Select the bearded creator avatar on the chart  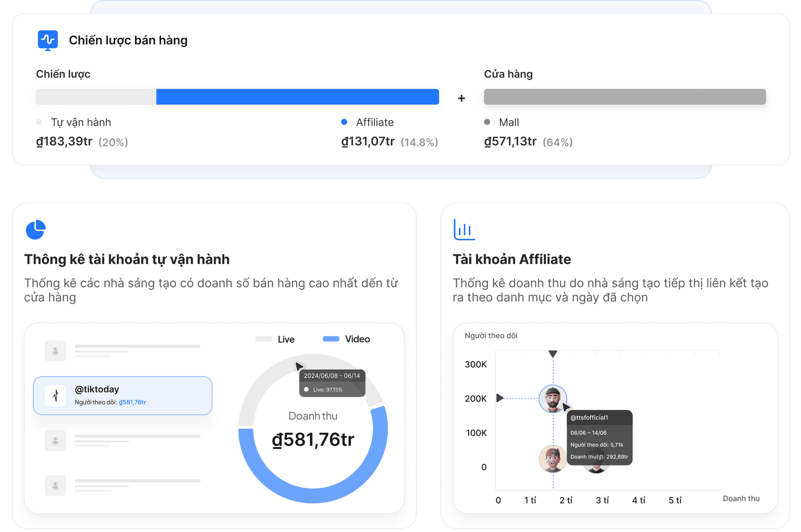(552, 399)
